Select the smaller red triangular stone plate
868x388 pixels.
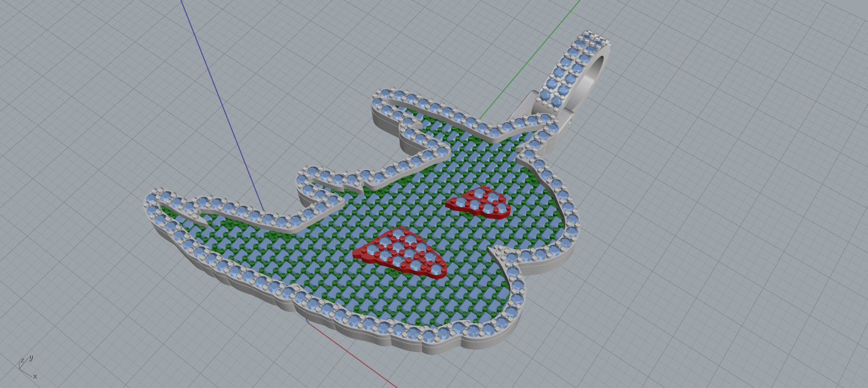click(x=479, y=203)
